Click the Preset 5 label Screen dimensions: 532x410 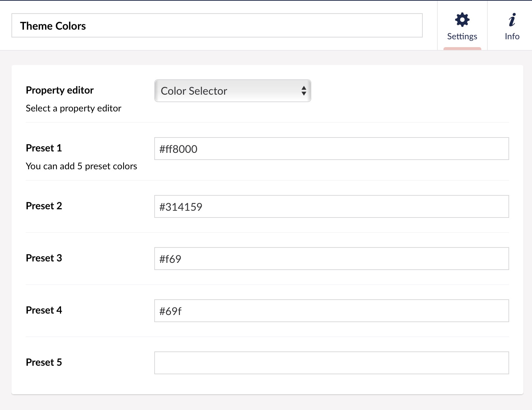pos(44,362)
